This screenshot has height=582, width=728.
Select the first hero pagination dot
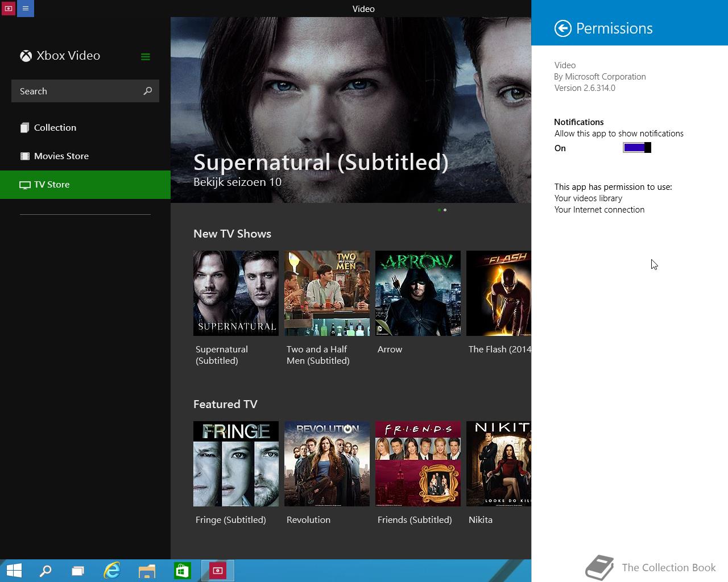[x=439, y=210]
